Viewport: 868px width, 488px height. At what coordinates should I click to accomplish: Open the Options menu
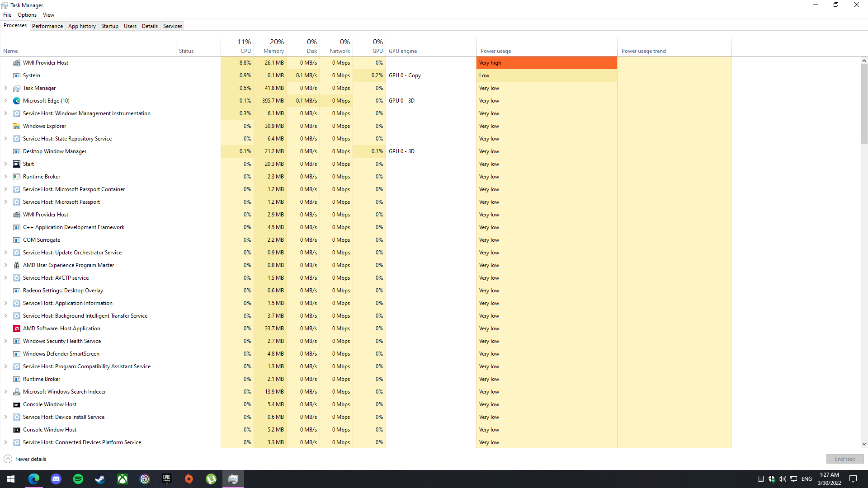click(27, 15)
